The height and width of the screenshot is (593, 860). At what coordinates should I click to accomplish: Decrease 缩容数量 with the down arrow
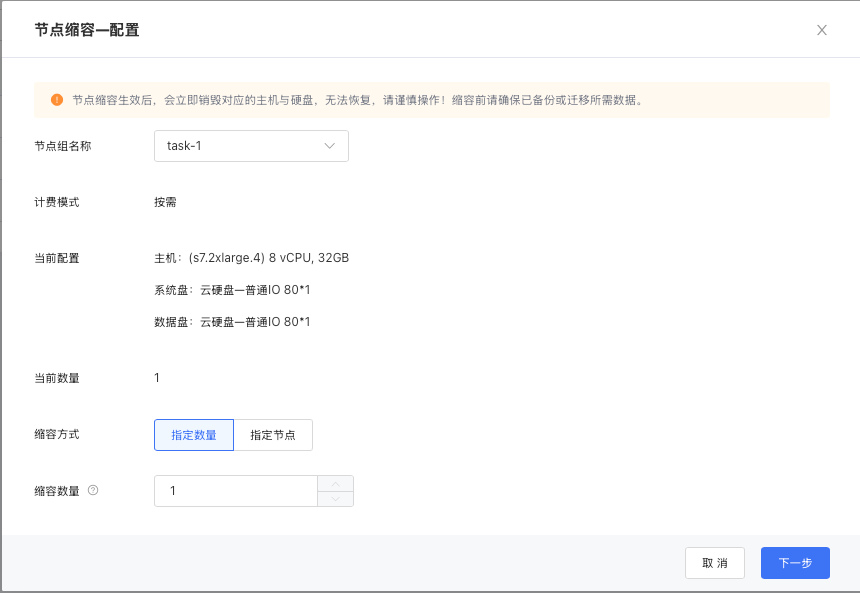tap(335, 499)
